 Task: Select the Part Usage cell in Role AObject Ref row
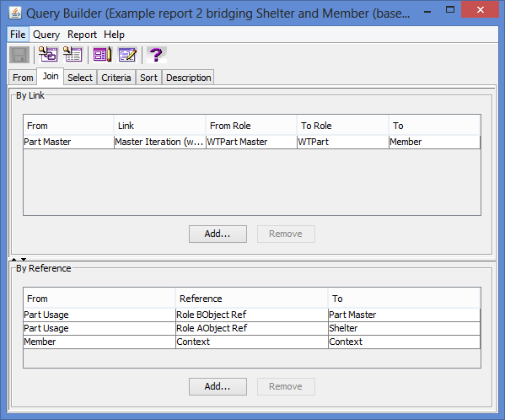point(99,328)
